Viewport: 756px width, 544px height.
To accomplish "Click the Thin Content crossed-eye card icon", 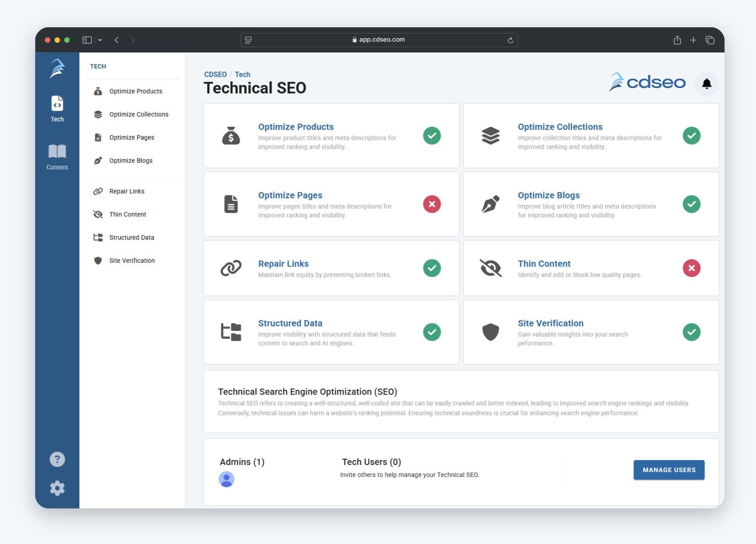I will [490, 268].
